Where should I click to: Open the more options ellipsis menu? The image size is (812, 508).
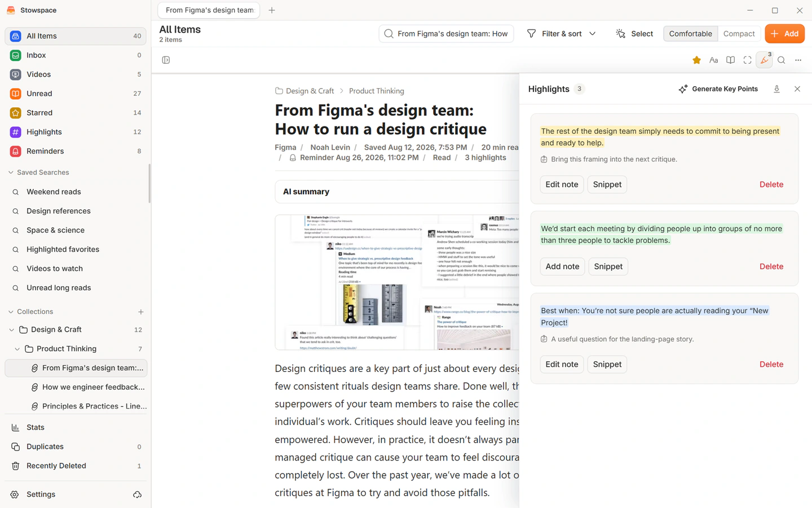point(798,60)
